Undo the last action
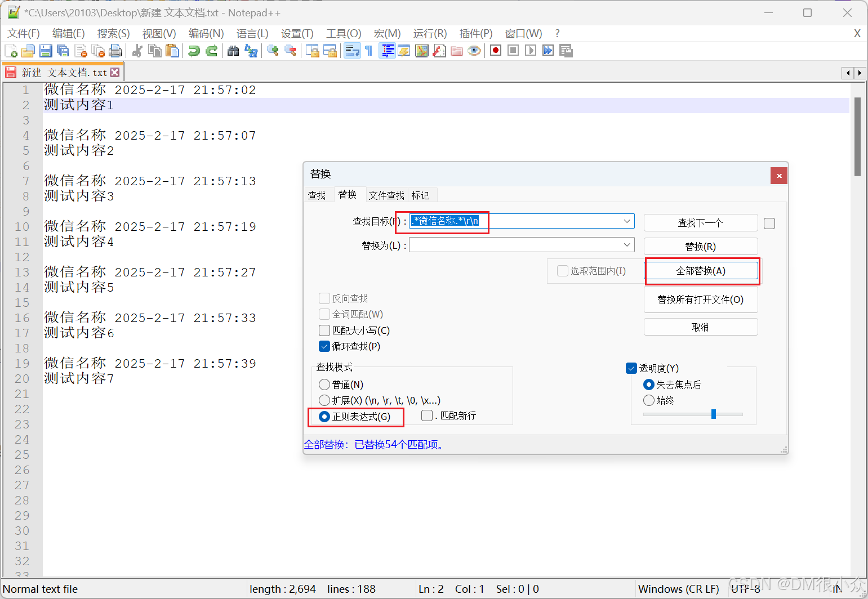 click(x=194, y=51)
